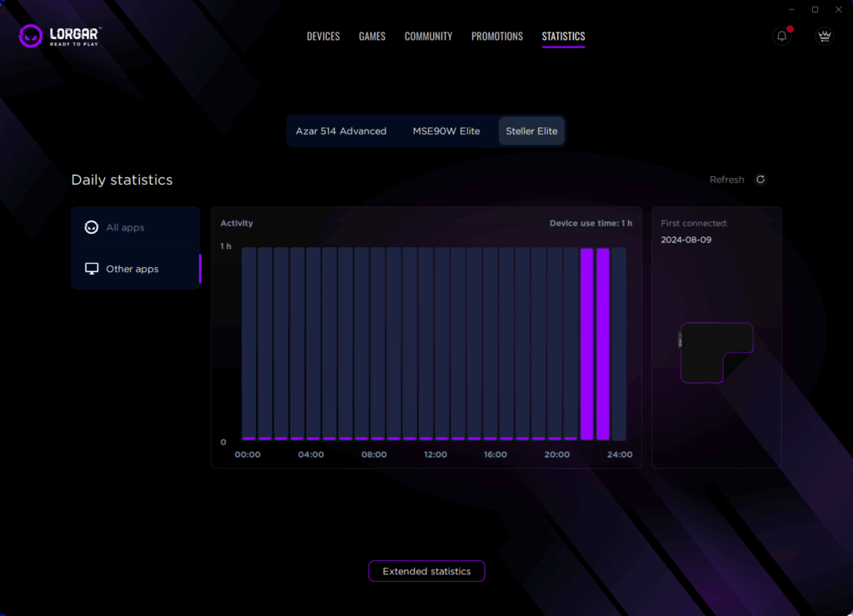Click the crown premium icon
Image resolution: width=853 pixels, height=616 pixels.
click(x=824, y=36)
